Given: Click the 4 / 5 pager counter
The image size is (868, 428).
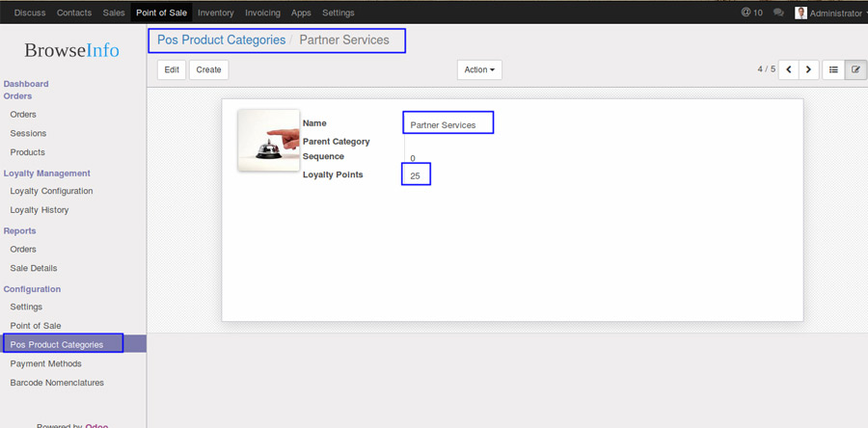Looking at the screenshot, I should [767, 69].
